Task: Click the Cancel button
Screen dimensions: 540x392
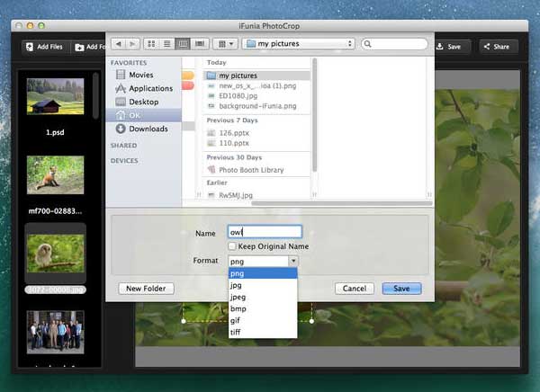Action: [355, 289]
